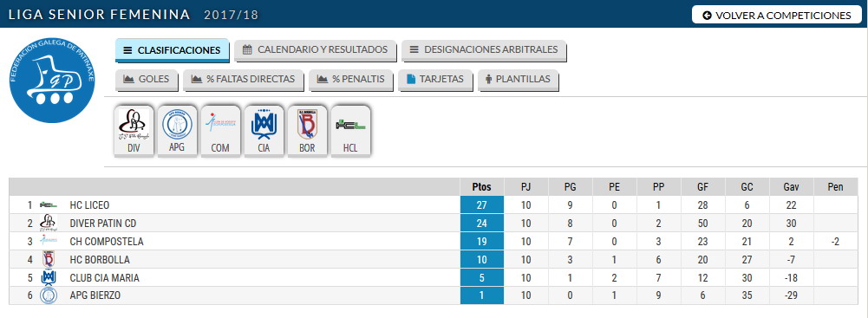Click Diver Patin CD's row logo

49,224
